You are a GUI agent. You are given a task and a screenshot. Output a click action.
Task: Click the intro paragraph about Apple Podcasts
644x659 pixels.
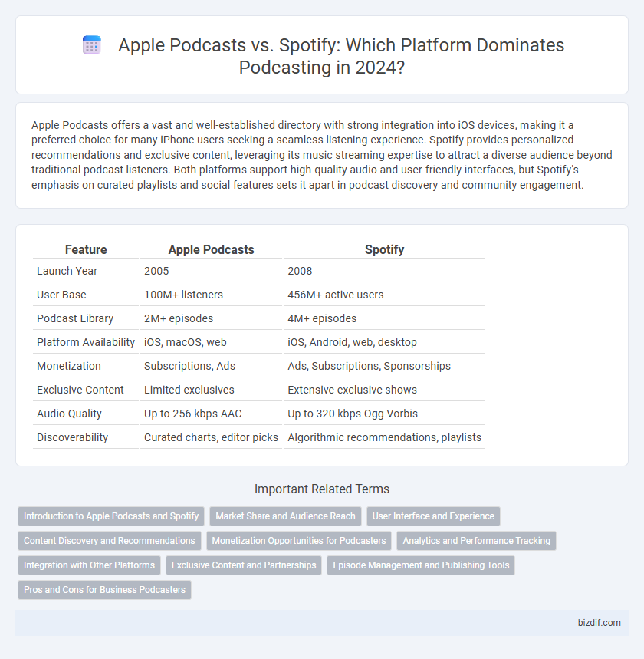(322, 155)
